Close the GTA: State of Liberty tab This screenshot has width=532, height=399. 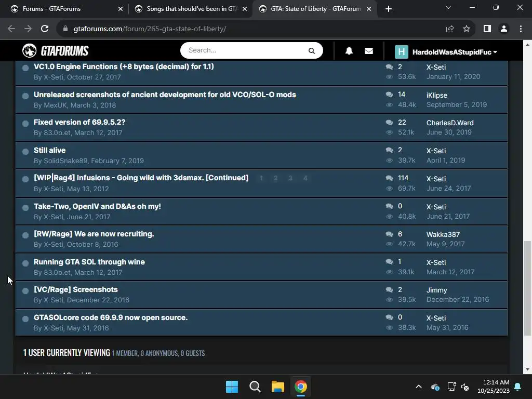pyautogui.click(x=369, y=9)
